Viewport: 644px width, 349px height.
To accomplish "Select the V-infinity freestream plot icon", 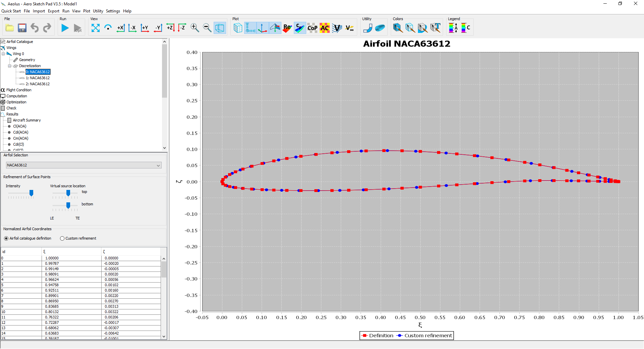I will pyautogui.click(x=350, y=28).
